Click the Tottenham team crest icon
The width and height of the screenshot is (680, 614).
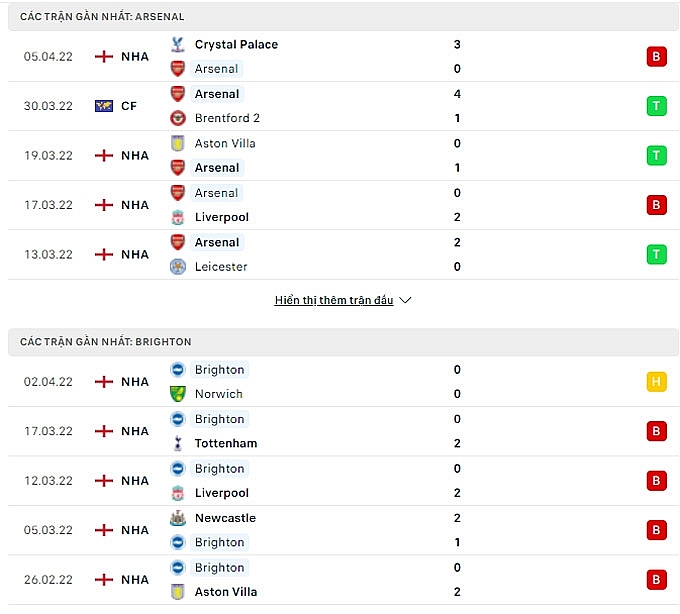pyautogui.click(x=178, y=443)
